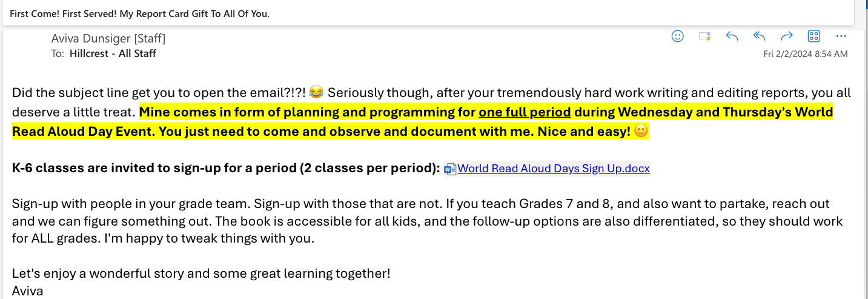Click the 'To:' label in the header

pos(58,53)
